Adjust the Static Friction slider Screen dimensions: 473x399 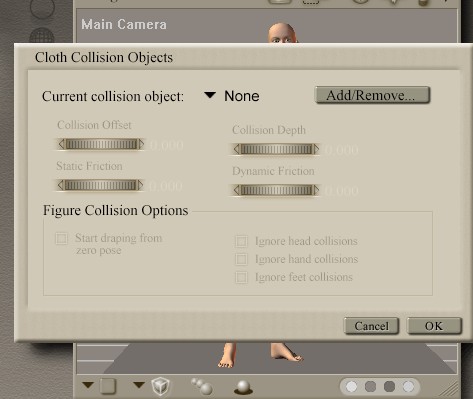click(x=100, y=185)
